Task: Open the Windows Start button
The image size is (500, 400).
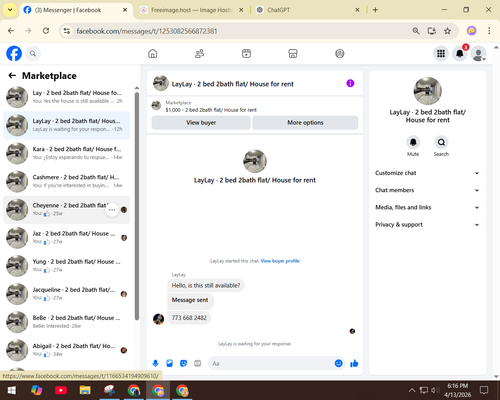Action: click(12, 390)
